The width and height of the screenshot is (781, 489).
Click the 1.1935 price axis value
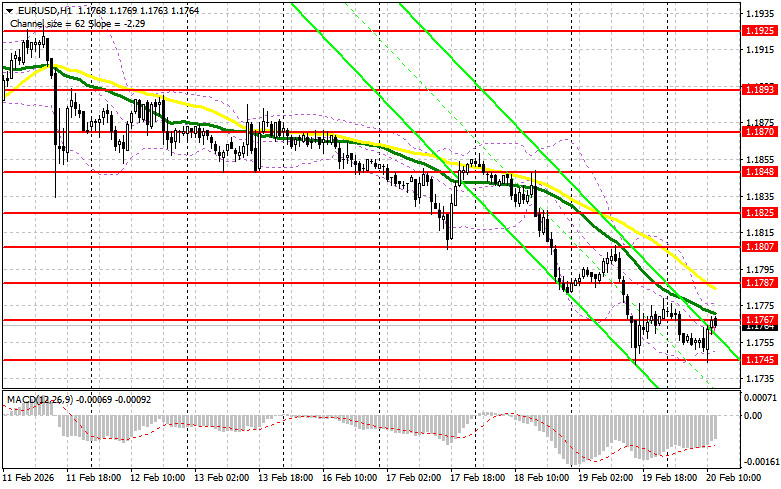(760, 14)
